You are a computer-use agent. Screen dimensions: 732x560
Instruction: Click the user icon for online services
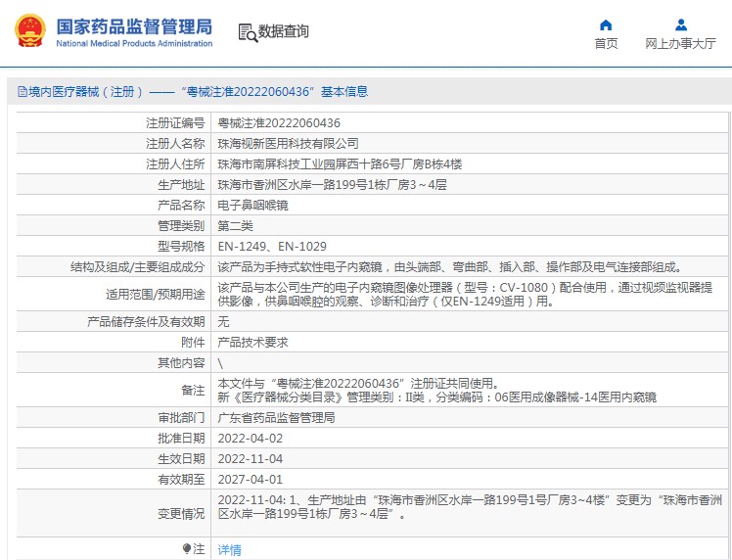coord(680,24)
